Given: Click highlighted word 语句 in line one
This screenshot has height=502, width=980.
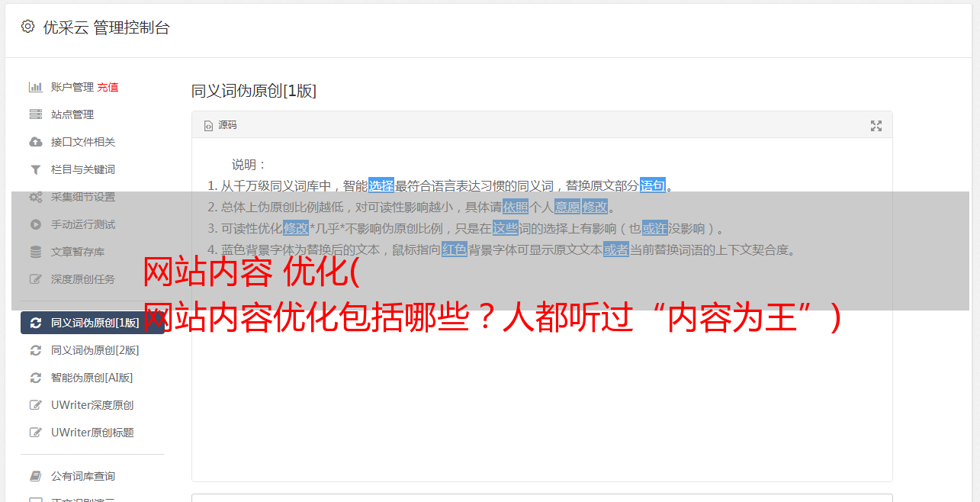Looking at the screenshot, I should 653,185.
